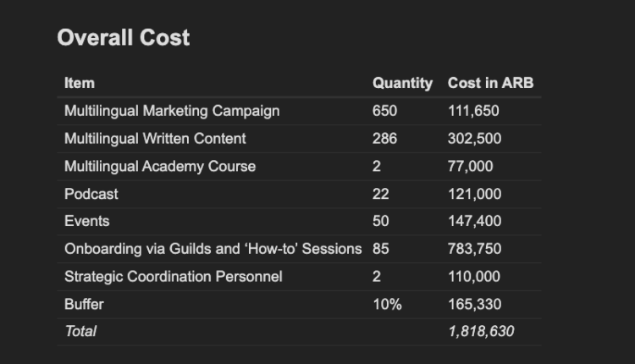The height and width of the screenshot is (364, 635).
Task: Click the Overall Cost heading
Action: (x=124, y=38)
